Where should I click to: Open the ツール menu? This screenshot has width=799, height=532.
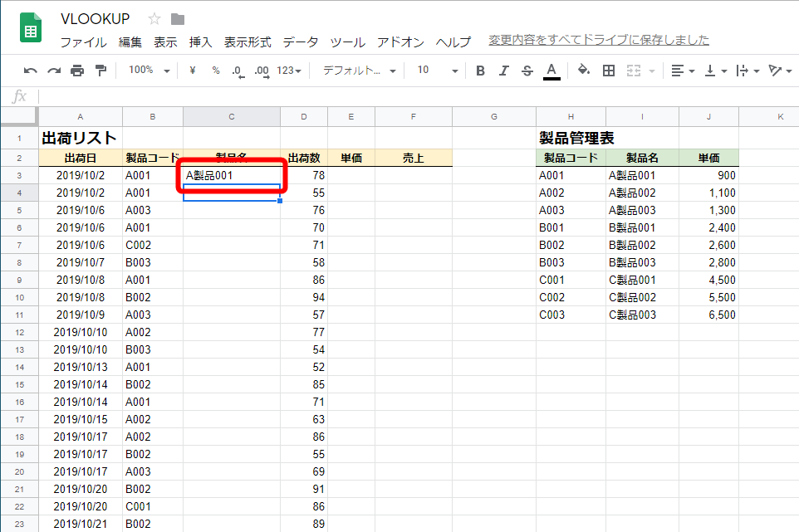(347, 42)
